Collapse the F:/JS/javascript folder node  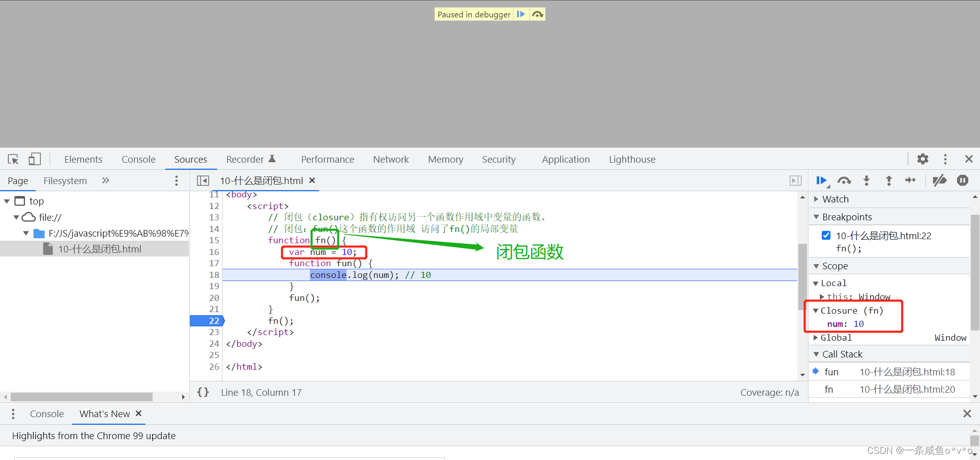click(x=26, y=234)
